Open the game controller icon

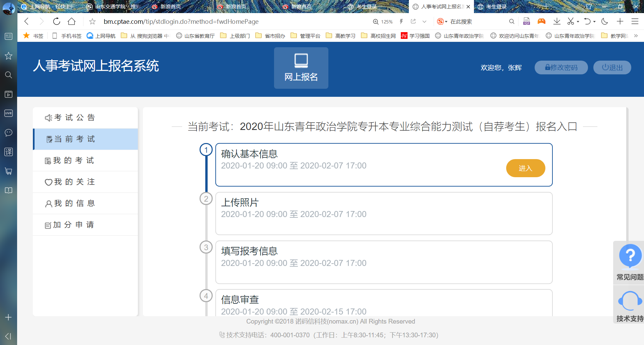541,21
